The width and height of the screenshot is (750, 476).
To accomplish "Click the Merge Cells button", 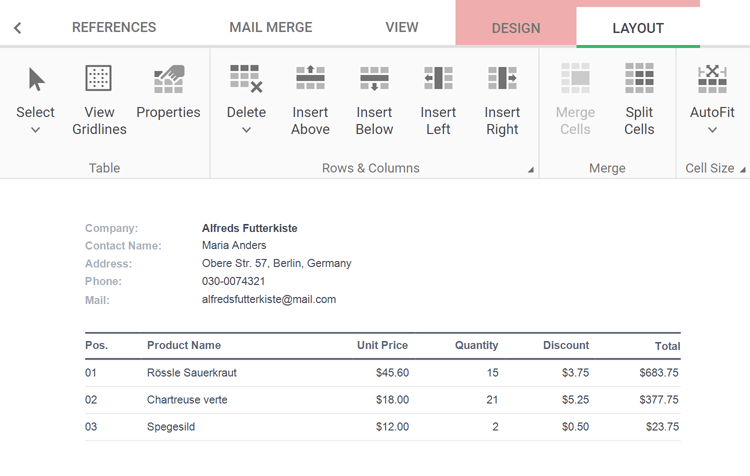I will [575, 100].
